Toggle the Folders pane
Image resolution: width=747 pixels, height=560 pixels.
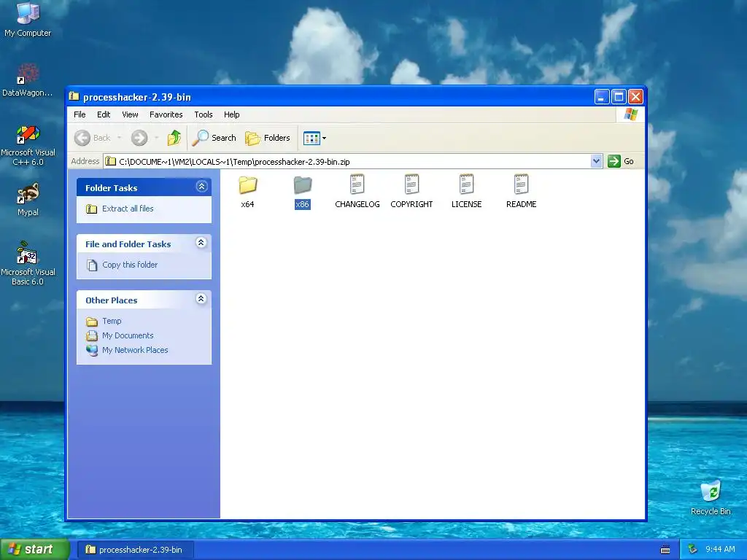click(x=268, y=138)
